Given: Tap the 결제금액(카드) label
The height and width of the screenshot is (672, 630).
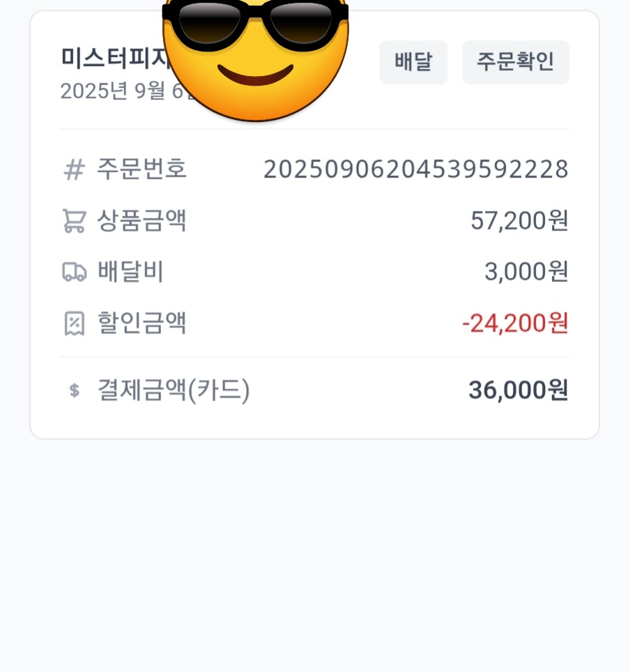Looking at the screenshot, I should coord(173,390).
